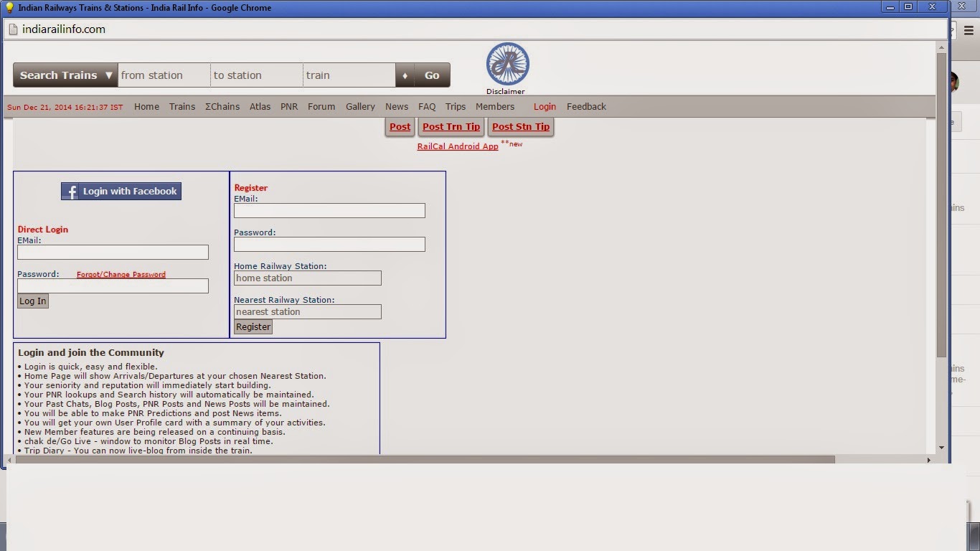The height and width of the screenshot is (551, 980).
Task: Click the from station field
Action: click(x=164, y=75)
